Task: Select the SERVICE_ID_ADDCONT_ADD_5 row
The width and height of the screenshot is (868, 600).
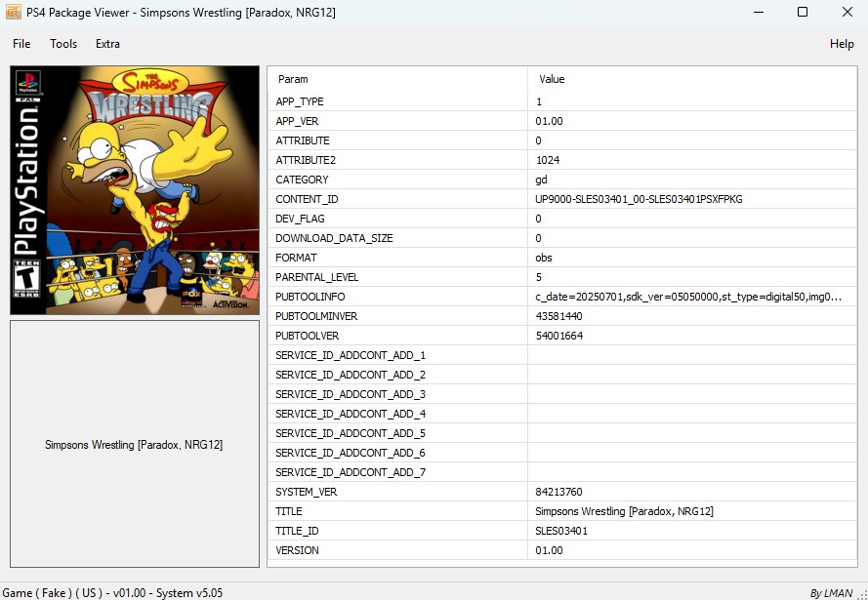Action: pyautogui.click(x=561, y=433)
